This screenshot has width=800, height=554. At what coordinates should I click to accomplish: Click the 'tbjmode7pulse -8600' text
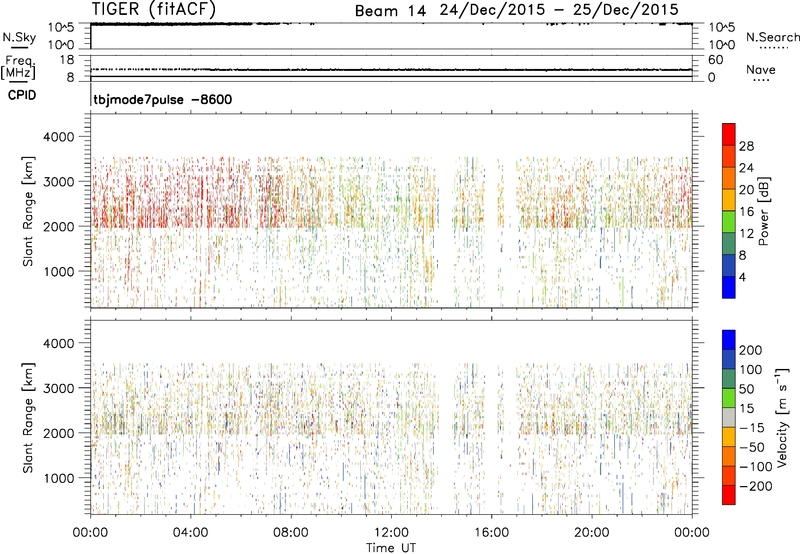(163, 99)
